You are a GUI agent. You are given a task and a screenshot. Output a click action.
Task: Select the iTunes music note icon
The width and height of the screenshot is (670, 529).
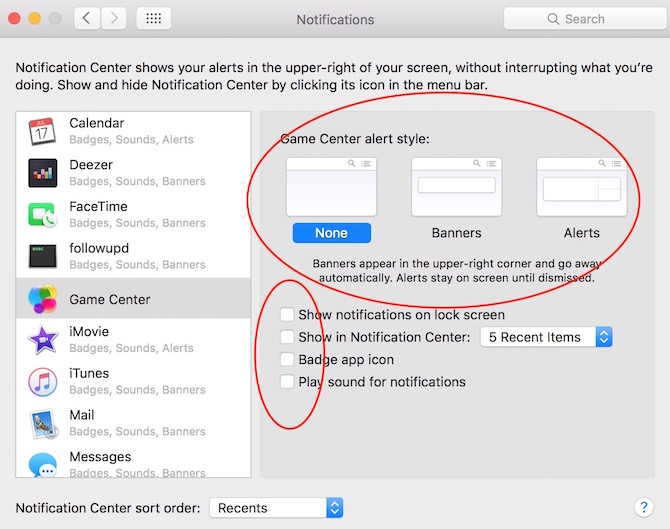(x=42, y=382)
